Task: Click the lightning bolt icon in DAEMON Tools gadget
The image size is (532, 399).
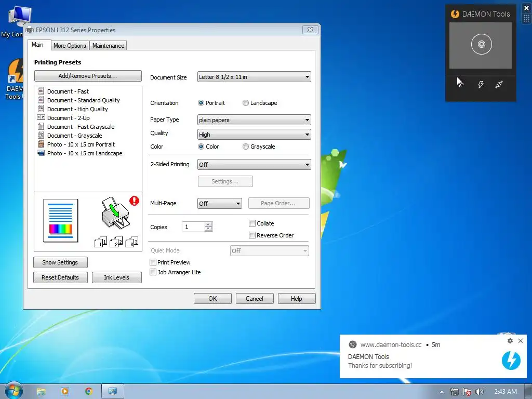Action: 481,85
